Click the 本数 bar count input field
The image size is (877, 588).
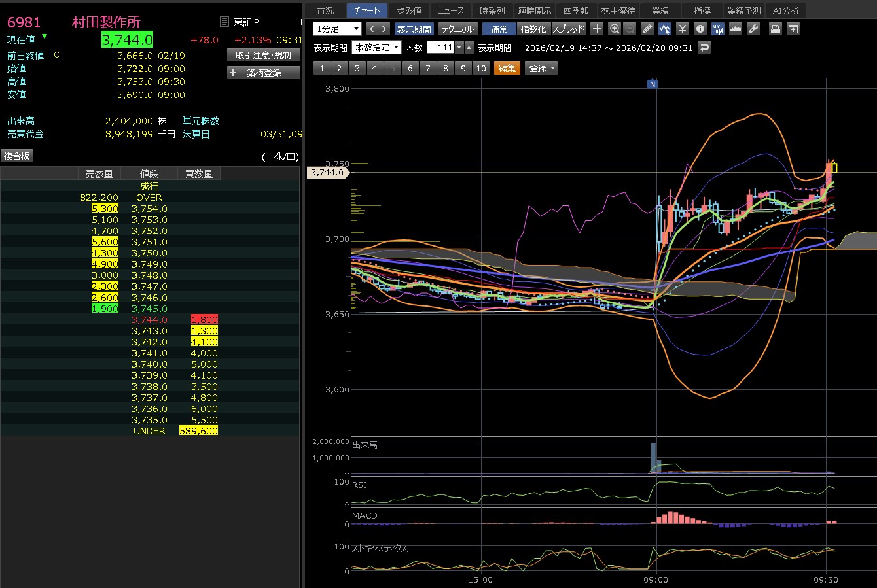[x=440, y=48]
